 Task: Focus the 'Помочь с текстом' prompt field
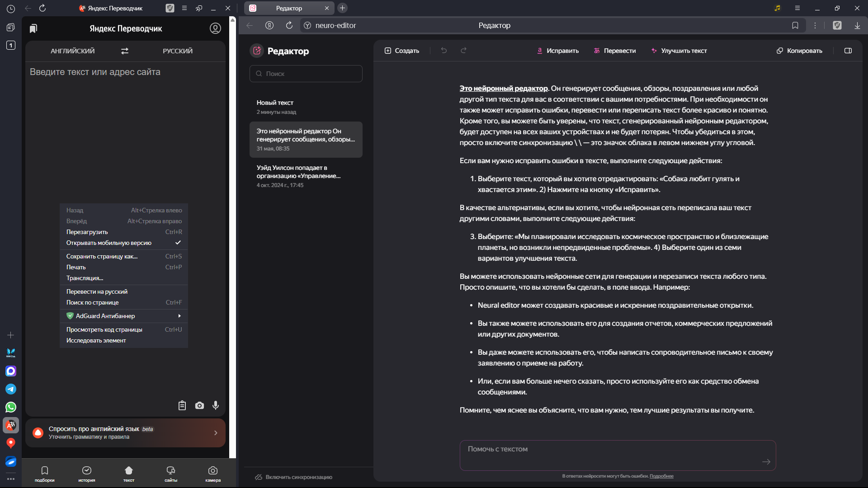pyautogui.click(x=618, y=455)
